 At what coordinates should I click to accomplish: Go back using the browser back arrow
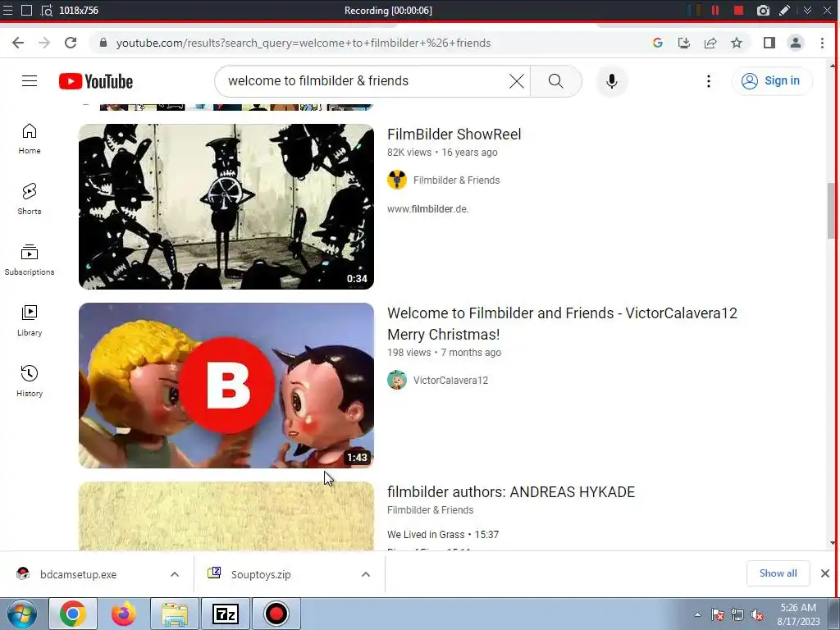(18, 43)
